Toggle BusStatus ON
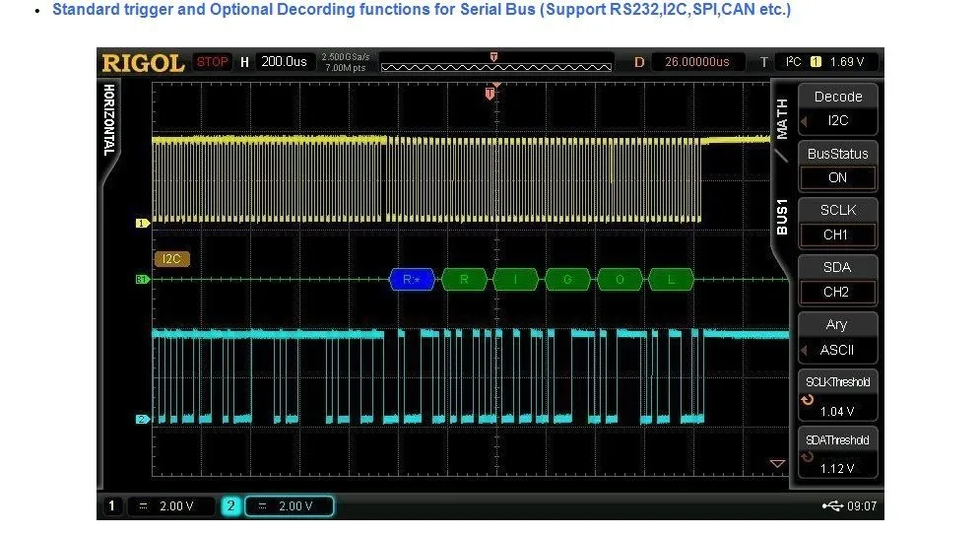Viewport: 980px width, 535px height. [x=837, y=167]
